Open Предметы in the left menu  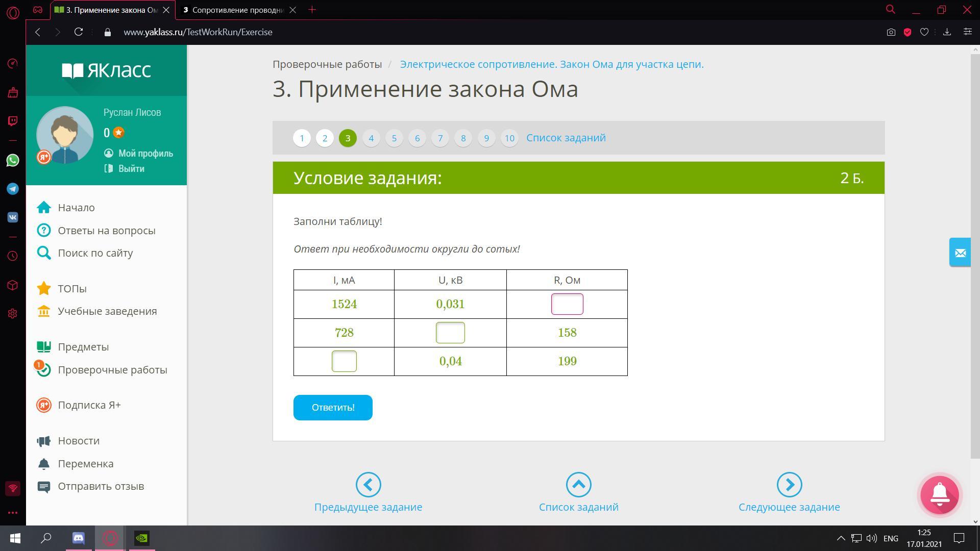click(83, 347)
